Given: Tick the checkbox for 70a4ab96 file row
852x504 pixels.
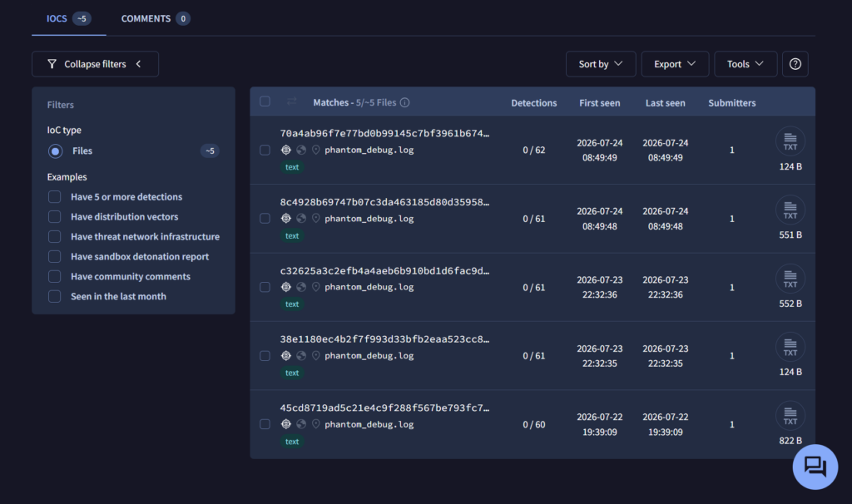Looking at the screenshot, I should [x=265, y=150].
